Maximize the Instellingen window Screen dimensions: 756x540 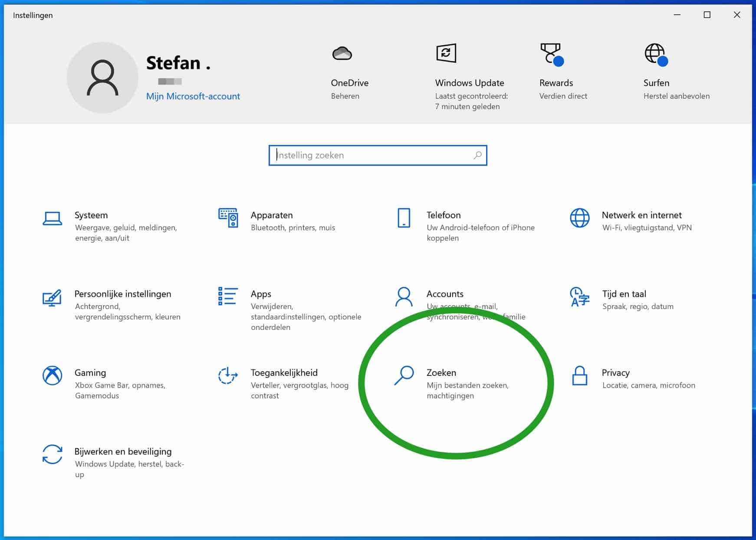coord(707,15)
